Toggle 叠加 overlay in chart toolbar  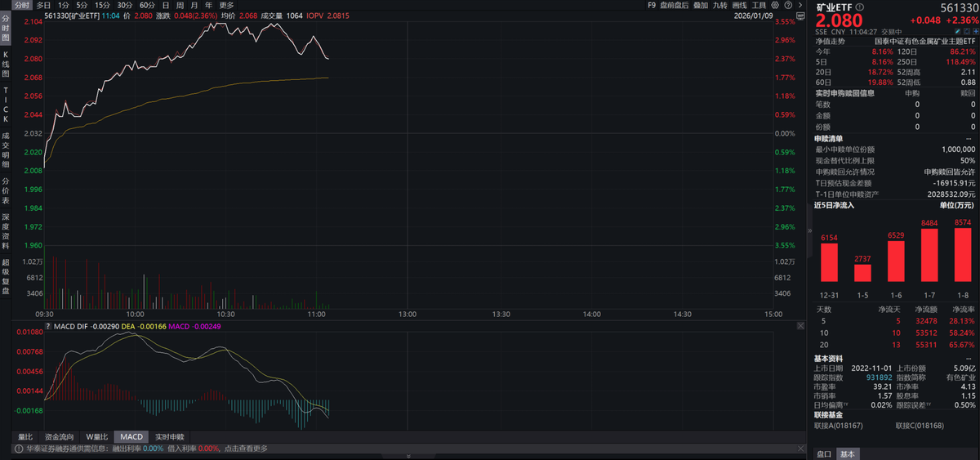[700, 5]
